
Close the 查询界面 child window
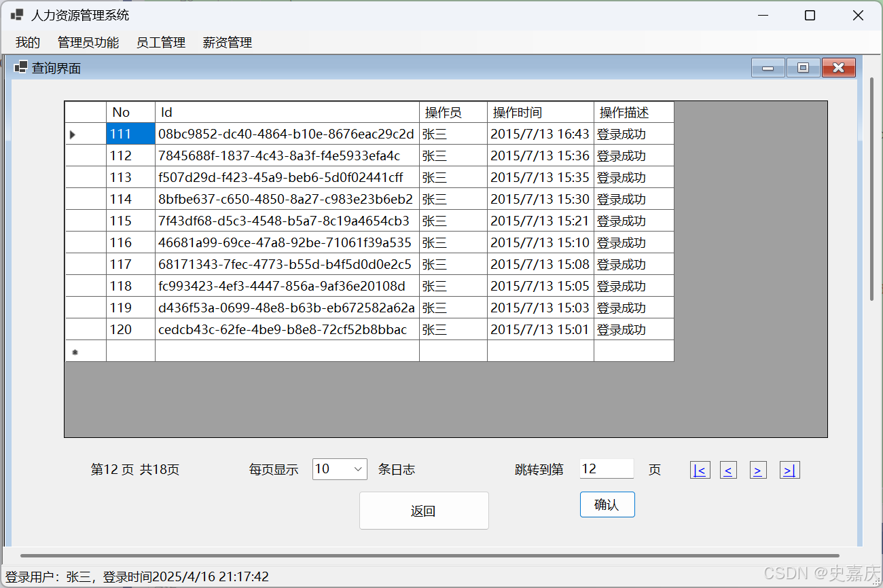[838, 68]
